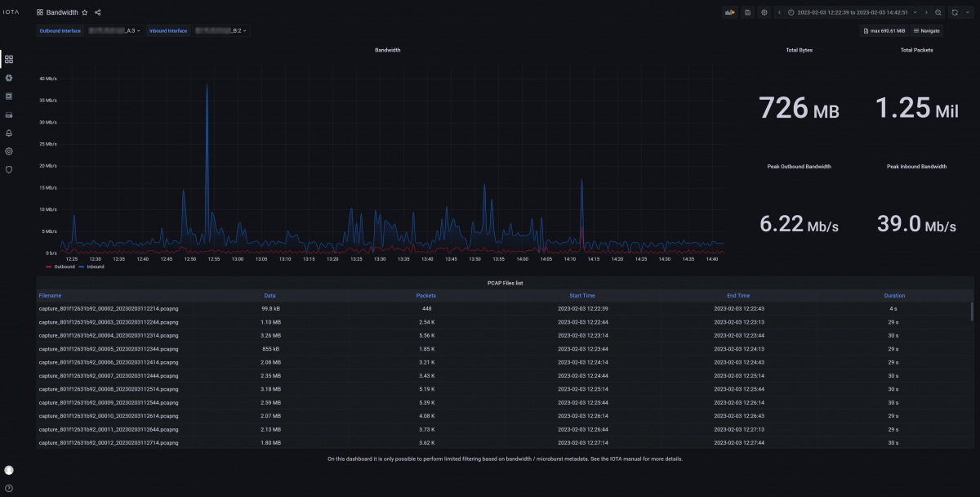The width and height of the screenshot is (980, 497).
Task: Share the Bandwidth dashboard
Action: [98, 12]
